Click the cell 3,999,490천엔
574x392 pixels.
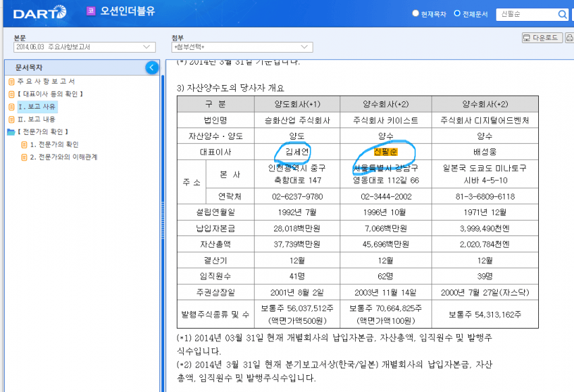(x=485, y=229)
